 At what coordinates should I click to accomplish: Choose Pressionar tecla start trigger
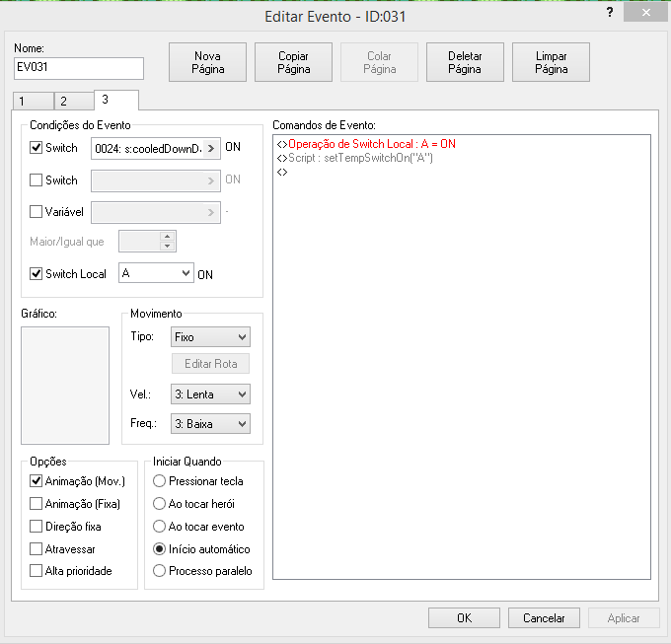(159, 481)
